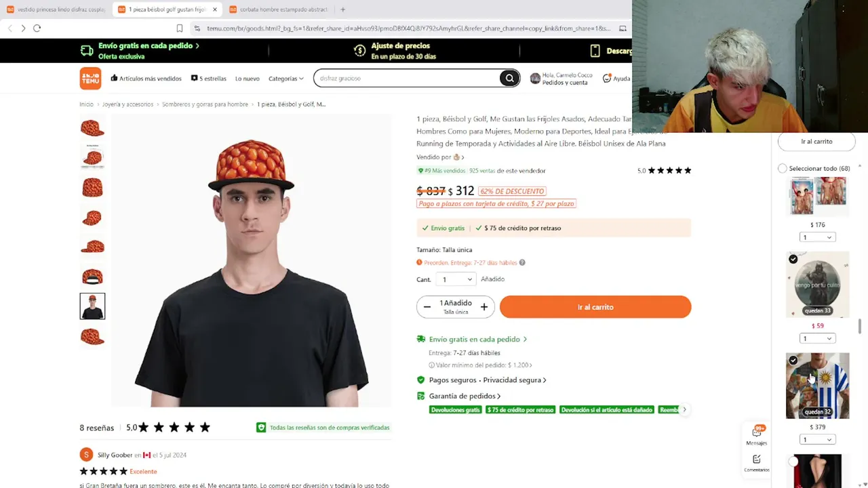This screenshot has width=868, height=488.
Task: Switch to the corbata hombre estampado tab
Action: 279,9
